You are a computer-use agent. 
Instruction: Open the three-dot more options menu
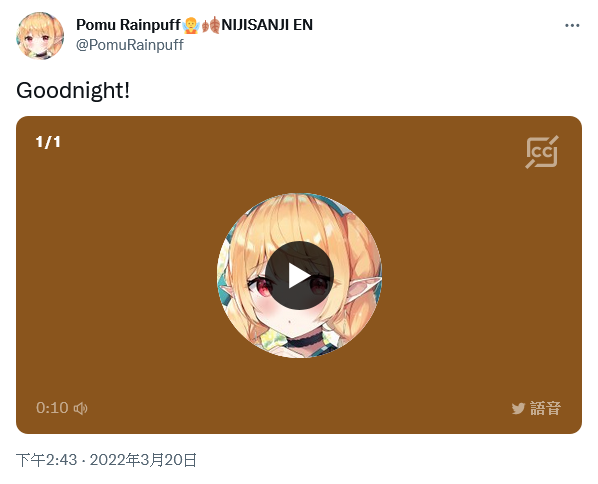coord(572,26)
